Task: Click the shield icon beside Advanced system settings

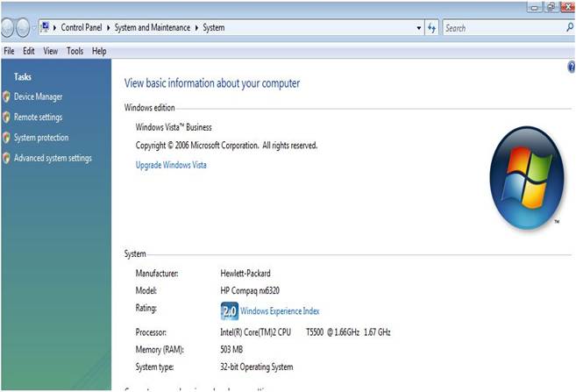Action: point(7,159)
